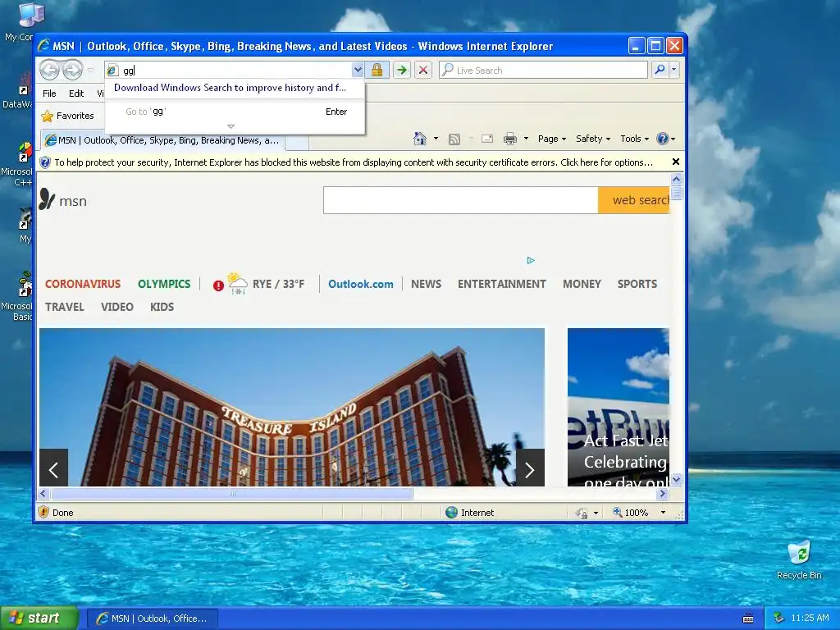Click the Forward navigation arrow button

click(x=73, y=71)
